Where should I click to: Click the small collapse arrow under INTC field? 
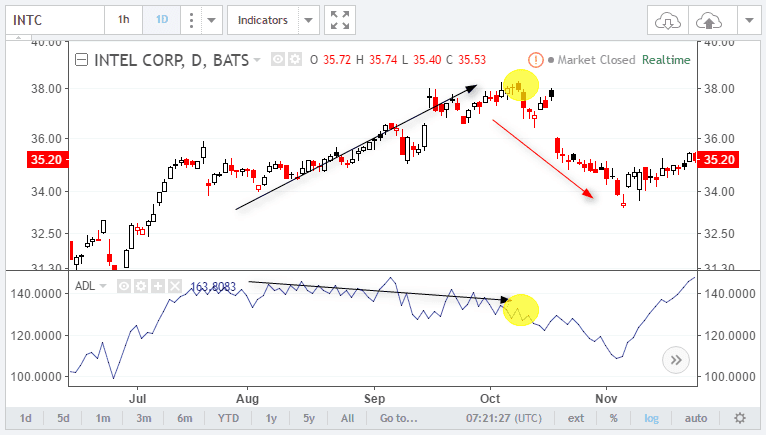(x=19, y=37)
